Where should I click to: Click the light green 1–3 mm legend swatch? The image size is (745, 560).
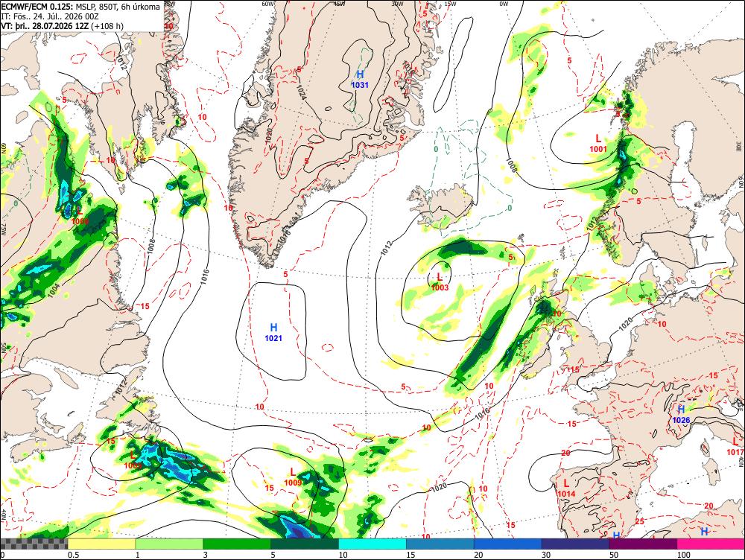[x=169, y=544]
